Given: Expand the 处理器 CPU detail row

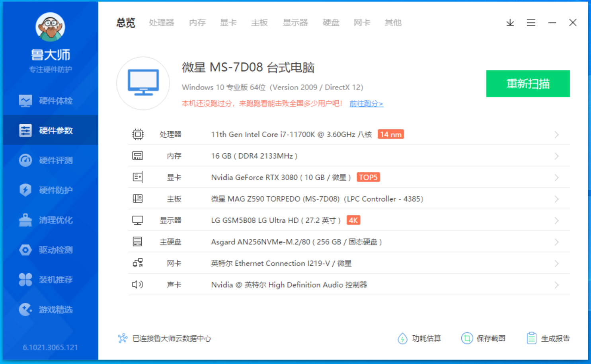Looking at the screenshot, I should coord(556,134).
